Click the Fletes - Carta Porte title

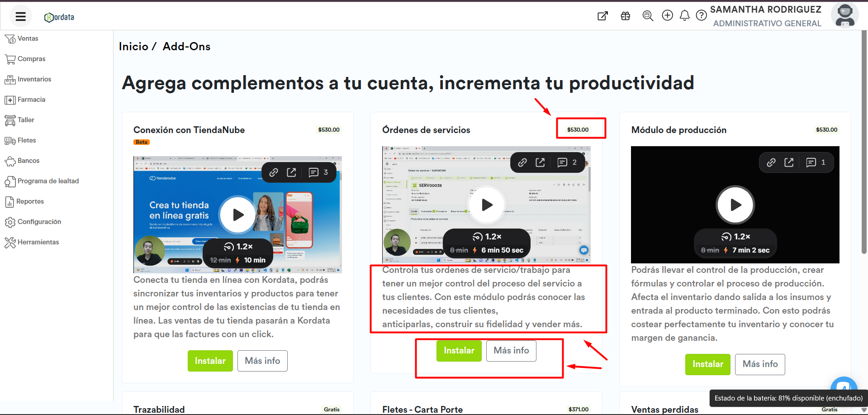point(422,410)
